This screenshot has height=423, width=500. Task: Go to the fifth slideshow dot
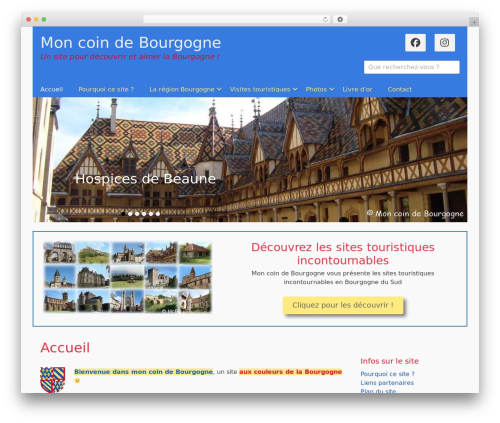point(151,214)
